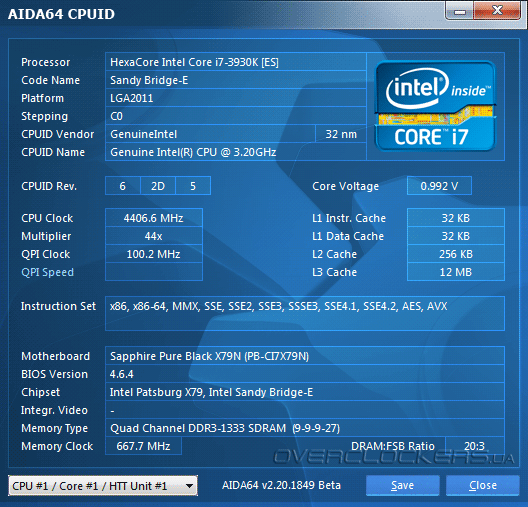The width and height of the screenshot is (528, 507).
Task: Click the L3 Cache 12 MB value
Action: (456, 272)
